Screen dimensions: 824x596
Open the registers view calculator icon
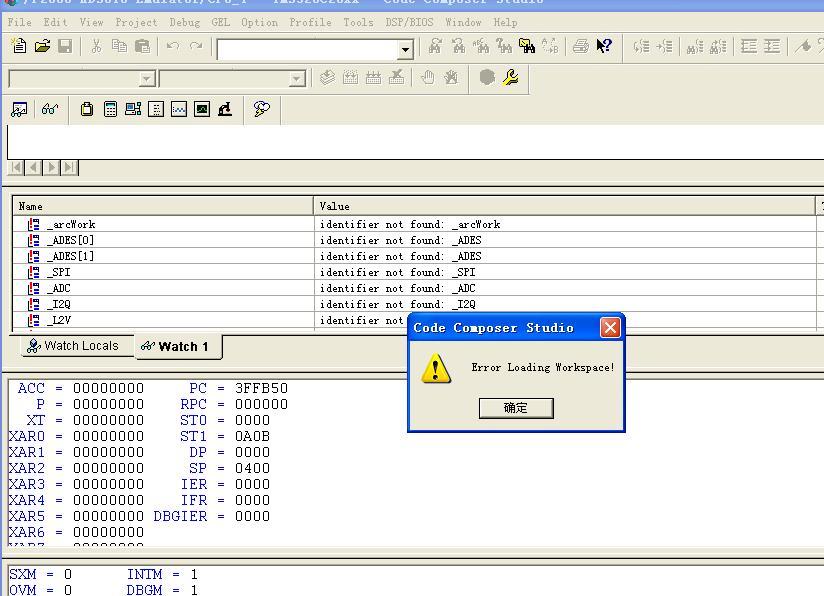click(x=110, y=109)
